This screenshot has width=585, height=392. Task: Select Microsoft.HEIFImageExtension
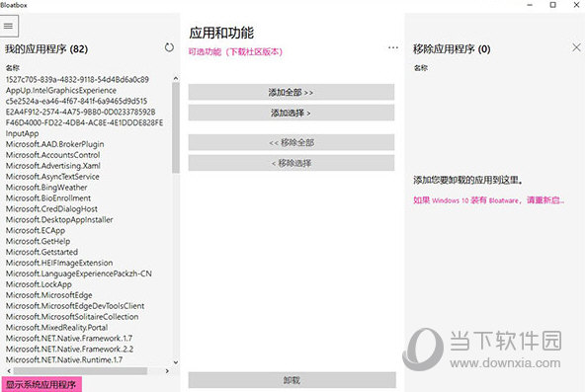pyautogui.click(x=59, y=263)
